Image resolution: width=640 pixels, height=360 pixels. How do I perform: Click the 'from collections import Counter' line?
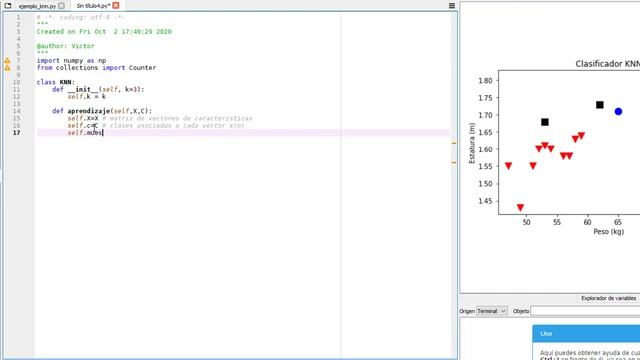tap(96, 68)
